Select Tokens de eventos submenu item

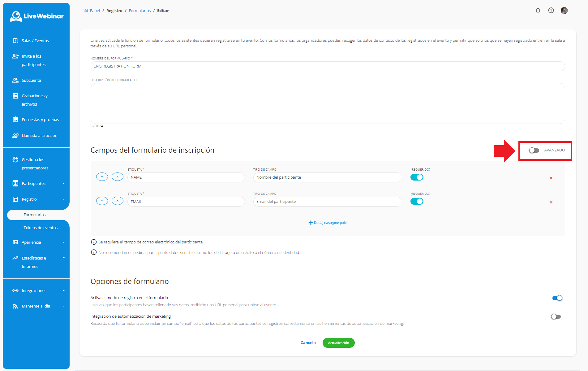[x=41, y=228]
